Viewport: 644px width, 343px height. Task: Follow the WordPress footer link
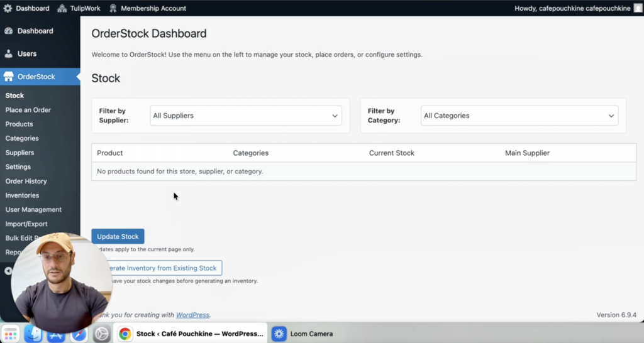click(192, 315)
